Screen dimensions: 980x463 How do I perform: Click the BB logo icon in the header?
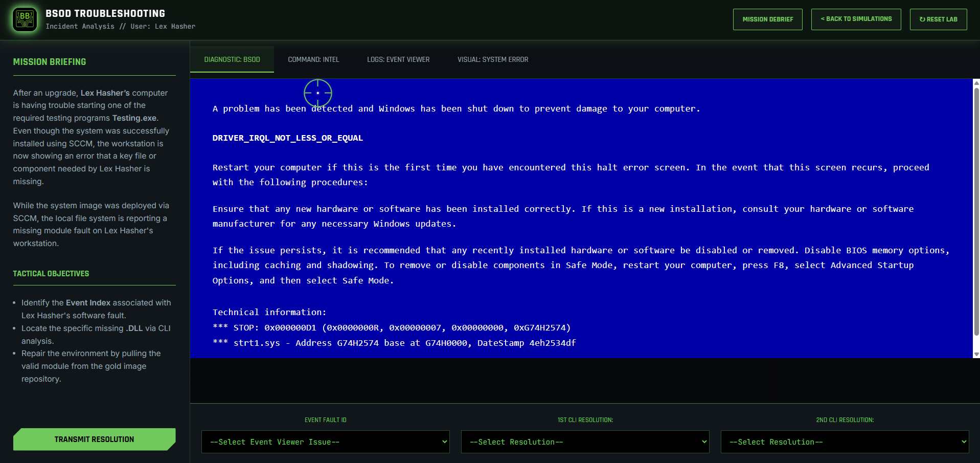point(24,19)
